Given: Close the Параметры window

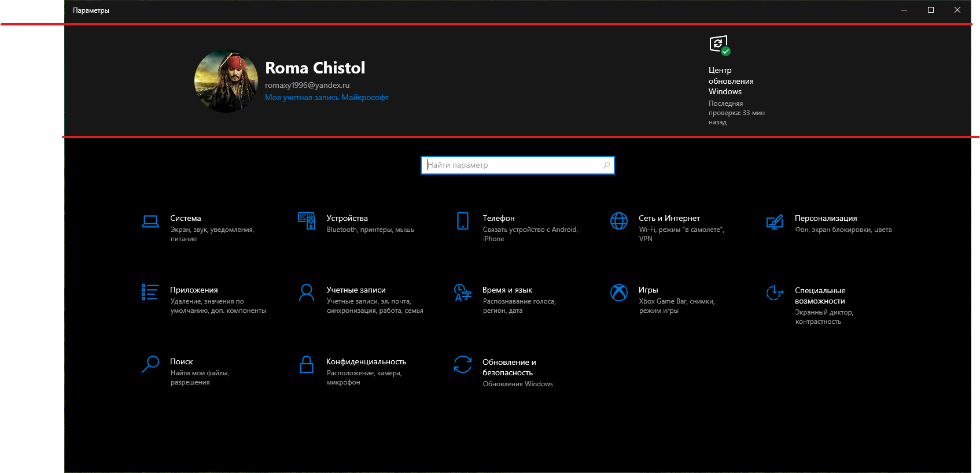Looking at the screenshot, I should click(x=957, y=10).
